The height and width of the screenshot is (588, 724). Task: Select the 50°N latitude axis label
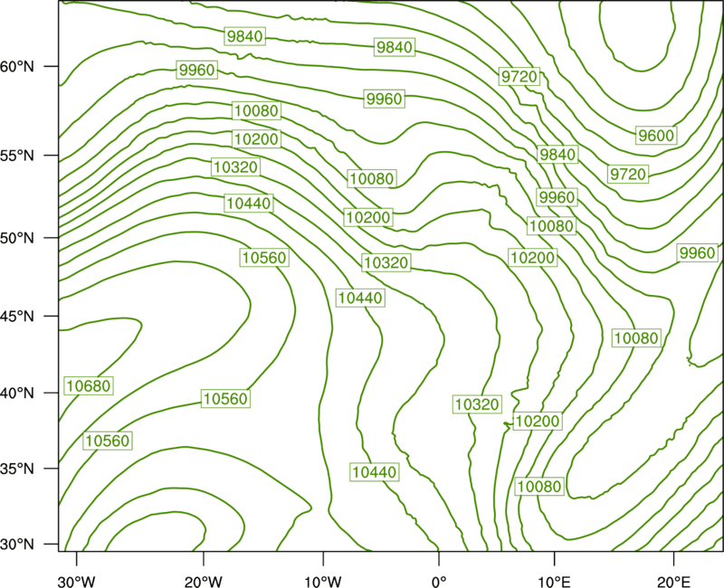point(17,238)
